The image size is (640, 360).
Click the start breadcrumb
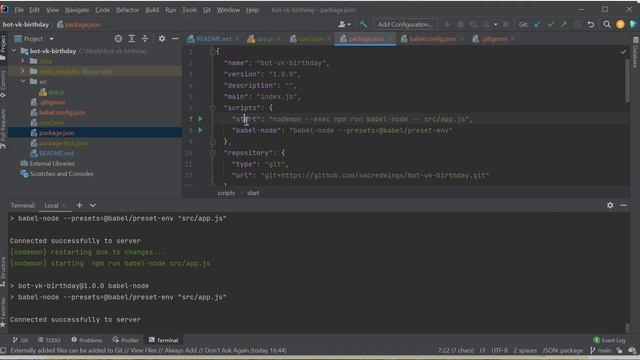pyautogui.click(x=253, y=193)
